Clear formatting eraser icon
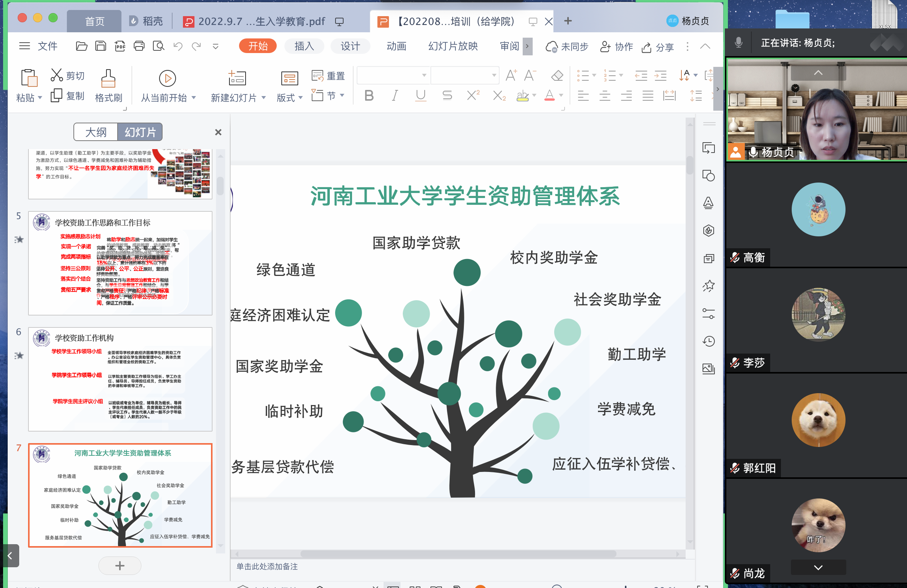Screen dimensions: 907x588 (557, 75)
